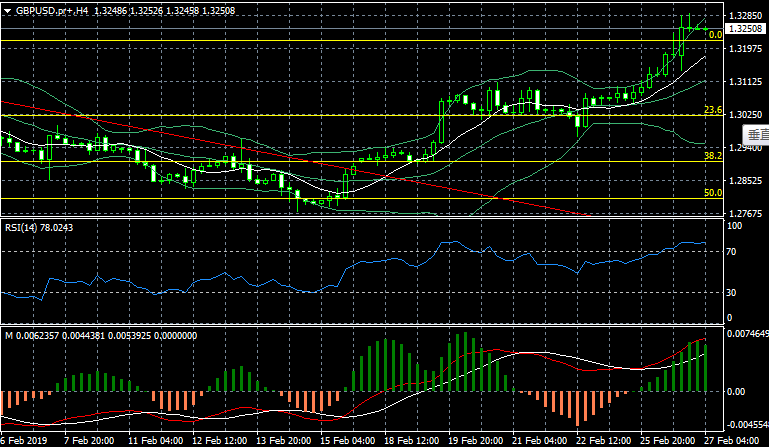Click the 13 Feb 20:00 time label
Image resolution: width=769 pixels, height=447 pixels.
click(283, 440)
